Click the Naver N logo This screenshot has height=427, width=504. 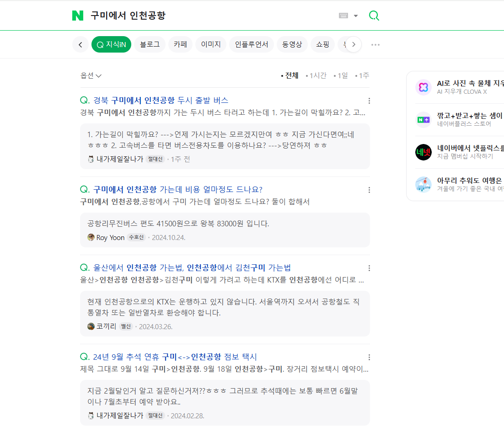click(78, 16)
